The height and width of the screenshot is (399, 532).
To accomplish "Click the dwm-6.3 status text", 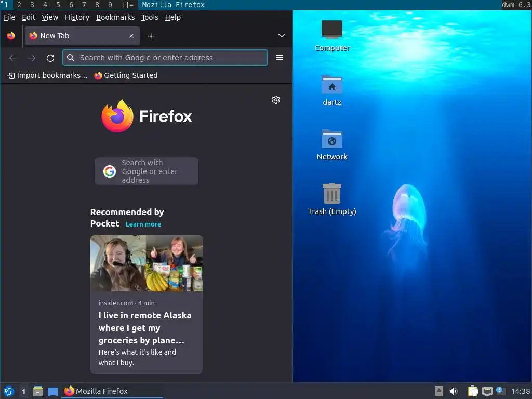I will (x=516, y=5).
